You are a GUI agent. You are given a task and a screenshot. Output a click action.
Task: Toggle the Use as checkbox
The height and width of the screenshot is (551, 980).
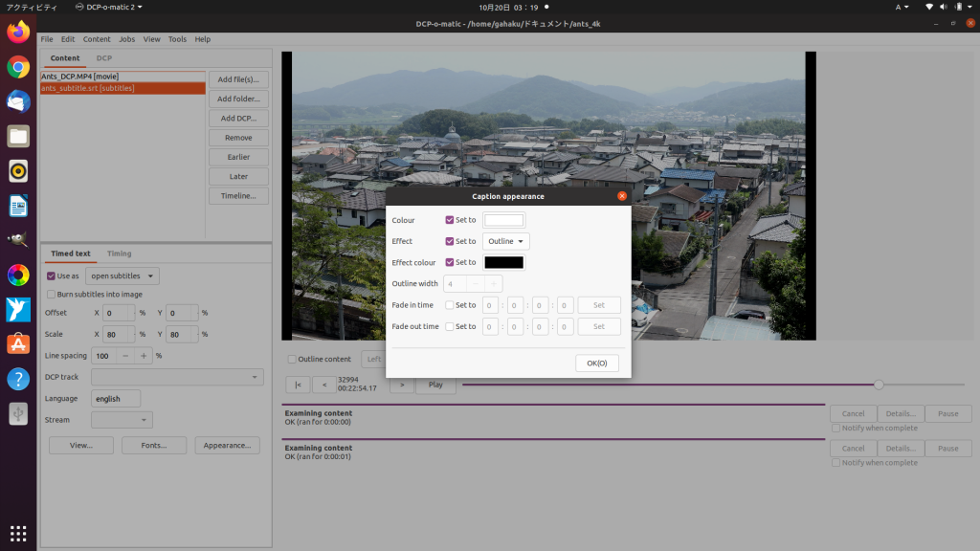click(52, 275)
